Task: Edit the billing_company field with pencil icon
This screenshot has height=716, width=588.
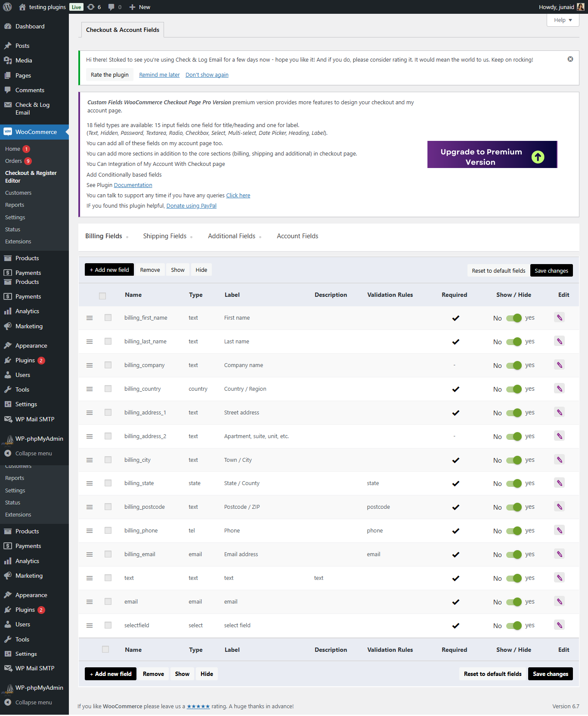Action: [559, 365]
